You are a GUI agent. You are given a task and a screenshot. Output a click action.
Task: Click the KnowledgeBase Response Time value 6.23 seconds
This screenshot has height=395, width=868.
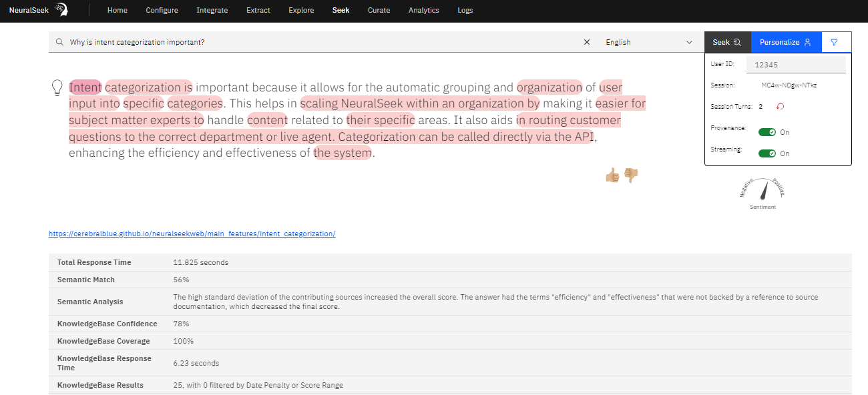pos(196,363)
